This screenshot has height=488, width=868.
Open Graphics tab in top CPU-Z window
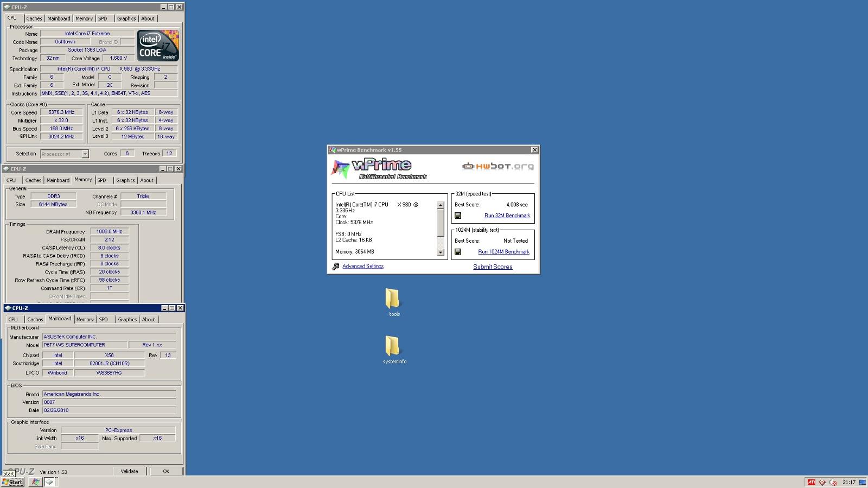click(x=126, y=18)
